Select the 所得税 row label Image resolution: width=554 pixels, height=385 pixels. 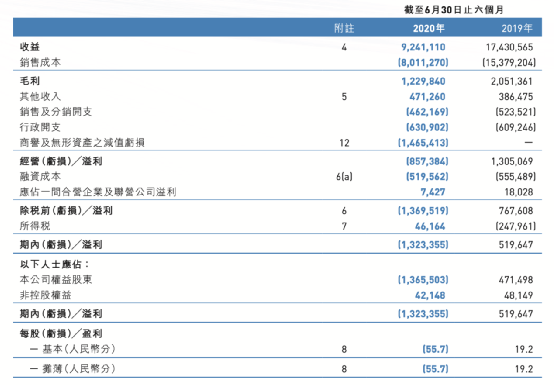(35, 226)
